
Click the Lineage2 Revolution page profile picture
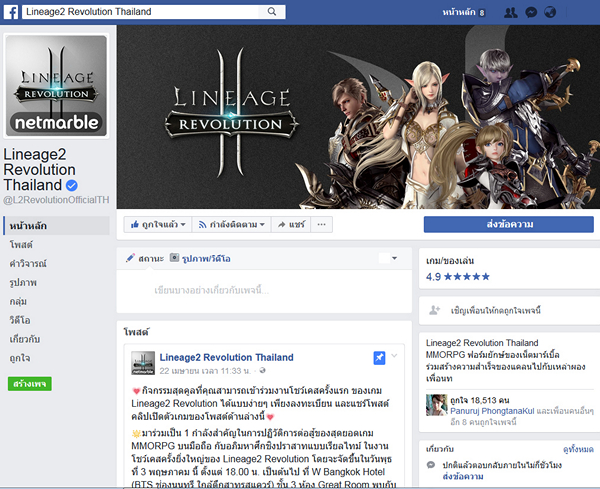tap(57, 87)
